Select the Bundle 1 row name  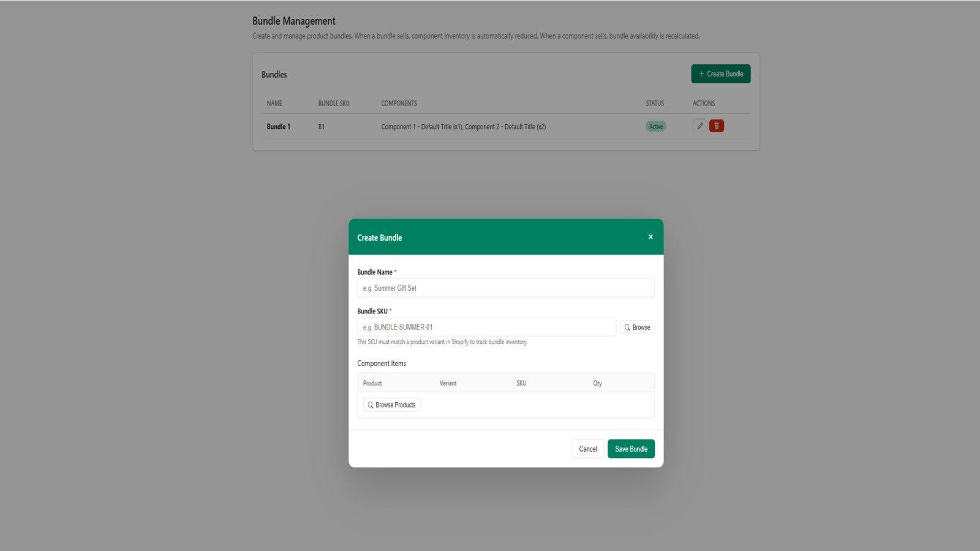[279, 127]
